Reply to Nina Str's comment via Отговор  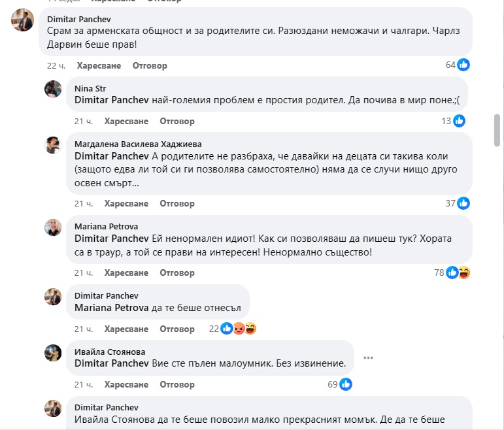[177, 122]
